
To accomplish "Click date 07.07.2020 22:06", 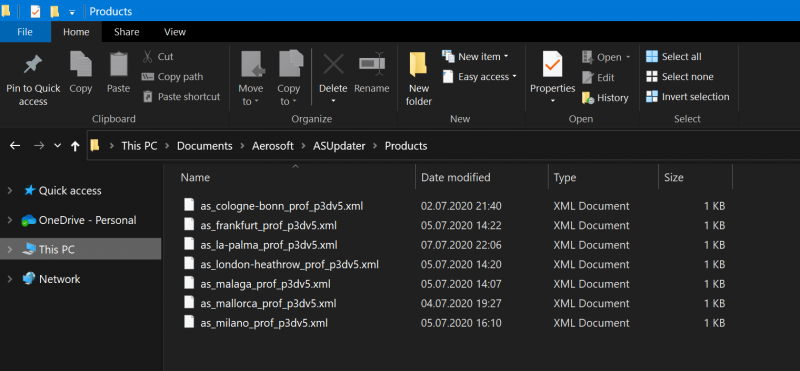I will (461, 245).
